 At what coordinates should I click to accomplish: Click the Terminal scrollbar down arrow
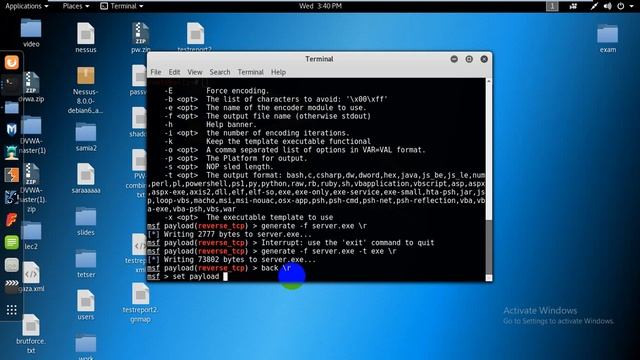pyautogui.click(x=489, y=278)
